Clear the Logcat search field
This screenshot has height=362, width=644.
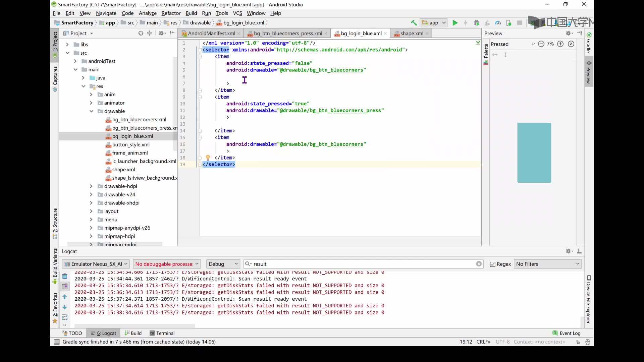coord(479,264)
